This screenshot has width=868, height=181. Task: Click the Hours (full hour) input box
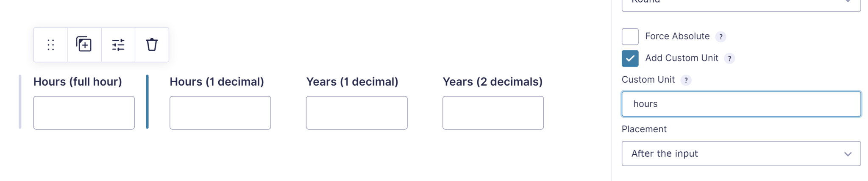pyautogui.click(x=84, y=113)
